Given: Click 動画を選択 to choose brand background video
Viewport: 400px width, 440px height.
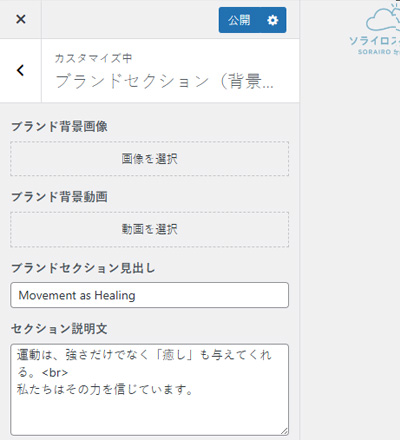Looking at the screenshot, I should click(x=149, y=229).
